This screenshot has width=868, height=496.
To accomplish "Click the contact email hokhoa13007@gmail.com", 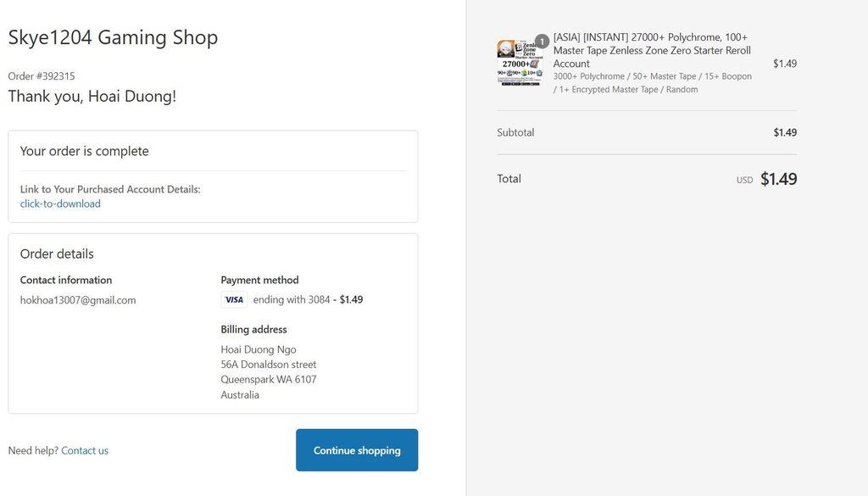I will point(78,300).
